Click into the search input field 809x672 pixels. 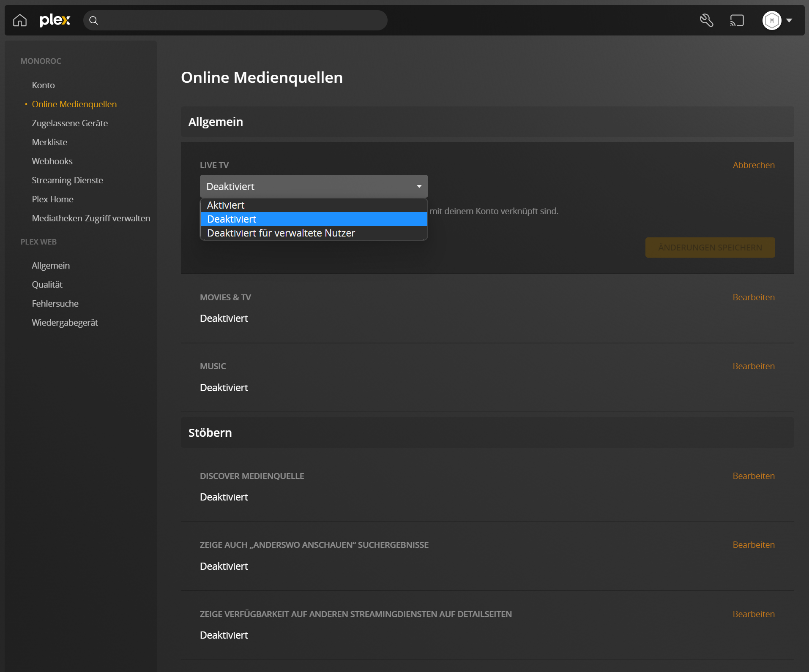click(x=241, y=20)
